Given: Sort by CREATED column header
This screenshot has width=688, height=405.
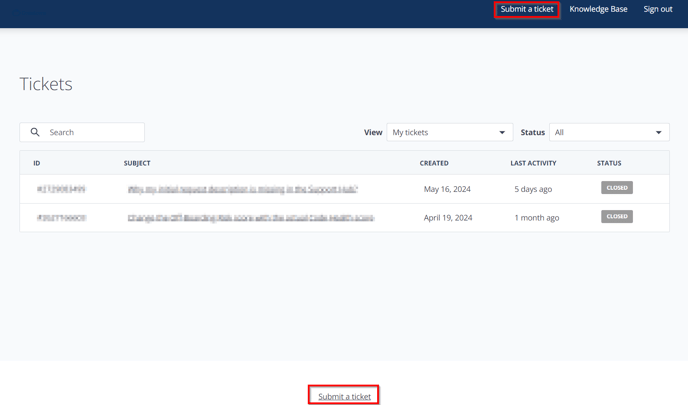Looking at the screenshot, I should [434, 163].
